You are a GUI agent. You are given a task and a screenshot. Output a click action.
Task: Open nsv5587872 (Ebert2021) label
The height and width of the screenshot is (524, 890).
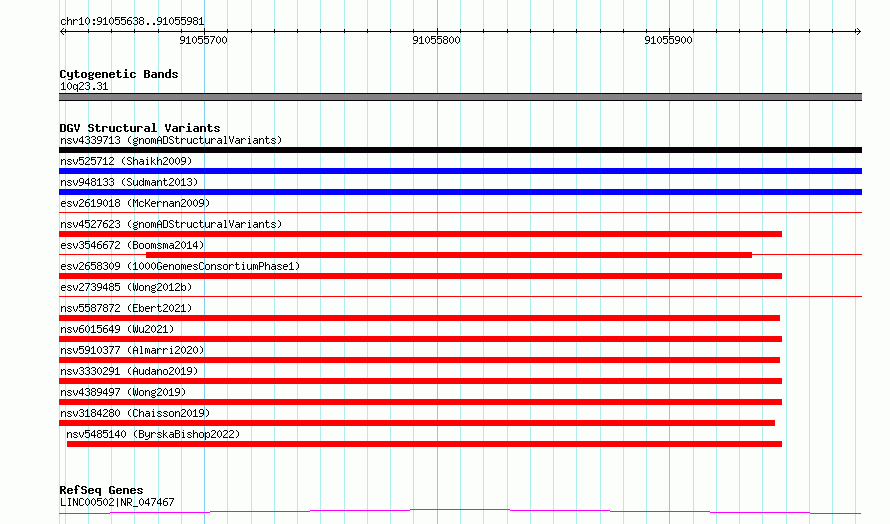[x=126, y=308]
